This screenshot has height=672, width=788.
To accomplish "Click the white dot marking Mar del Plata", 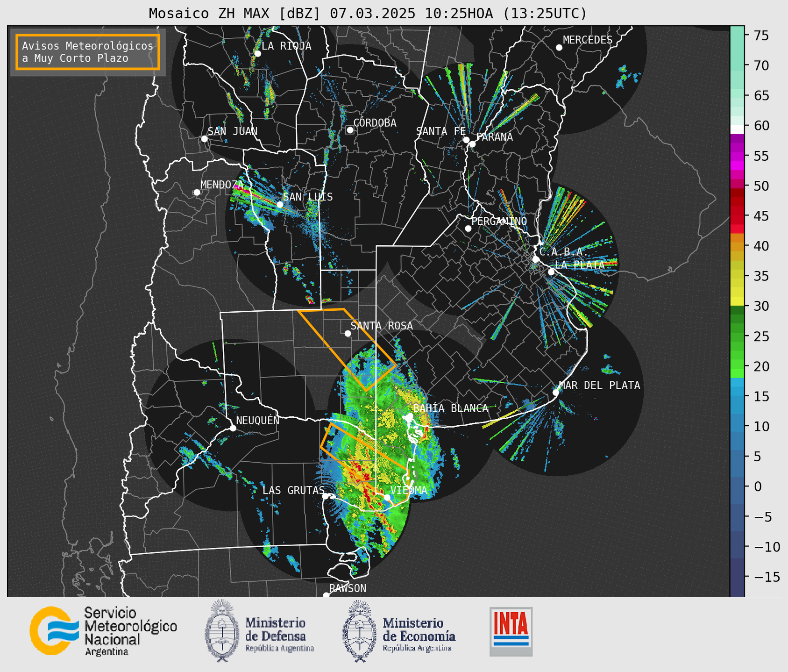I will tap(556, 393).
